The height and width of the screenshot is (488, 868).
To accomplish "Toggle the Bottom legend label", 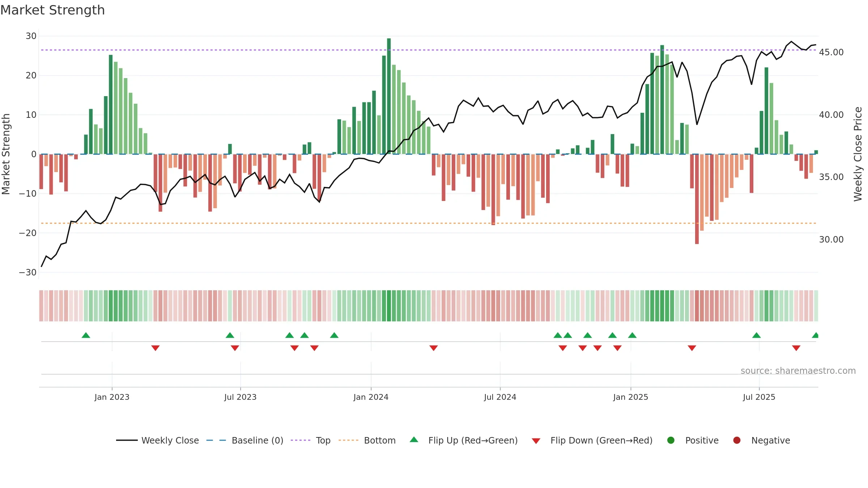I will [x=380, y=440].
